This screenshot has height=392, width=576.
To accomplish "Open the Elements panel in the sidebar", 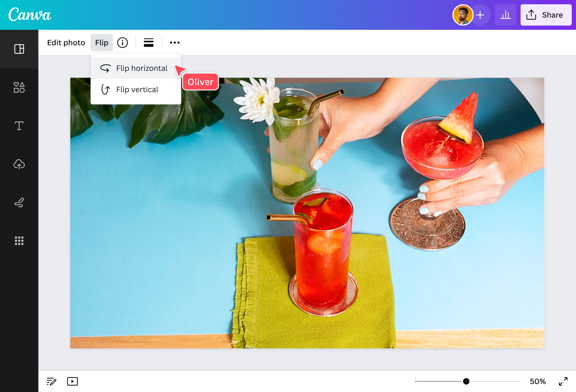I will click(19, 87).
